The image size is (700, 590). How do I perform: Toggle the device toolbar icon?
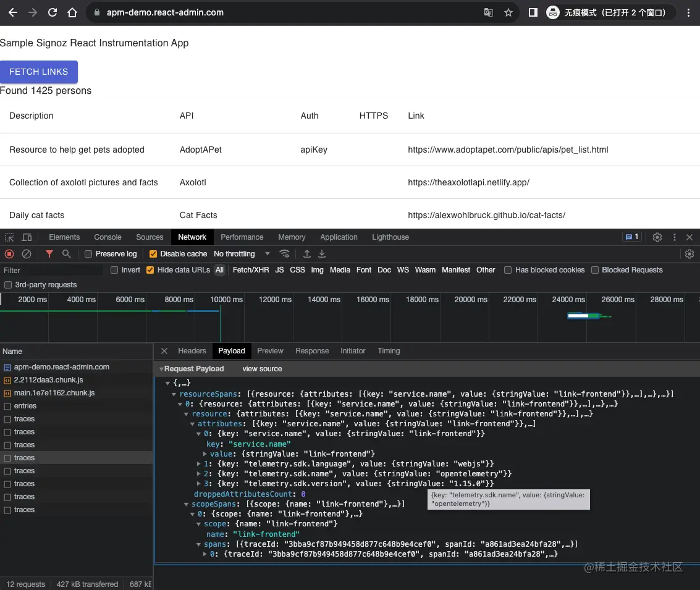pyautogui.click(x=27, y=237)
